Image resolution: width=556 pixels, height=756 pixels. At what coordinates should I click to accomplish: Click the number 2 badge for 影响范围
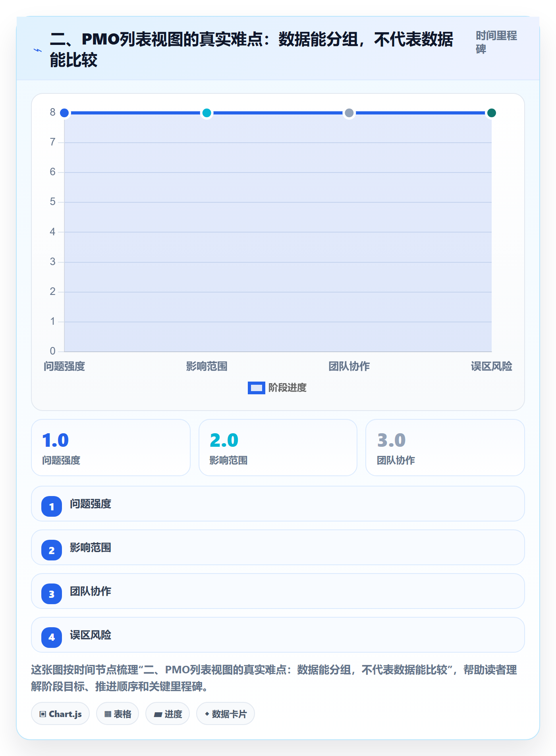[x=52, y=550]
